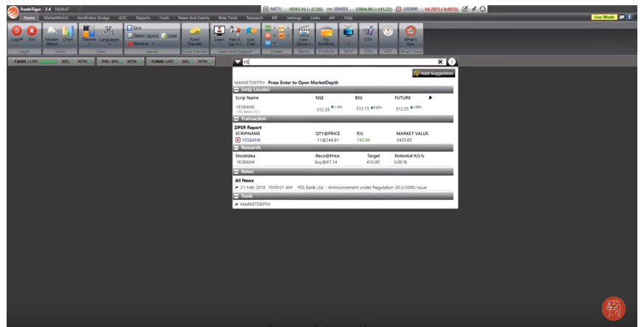This screenshot has height=327, width=644.
Task: Click the arrow next to FUTURE column
Action: [x=431, y=97]
